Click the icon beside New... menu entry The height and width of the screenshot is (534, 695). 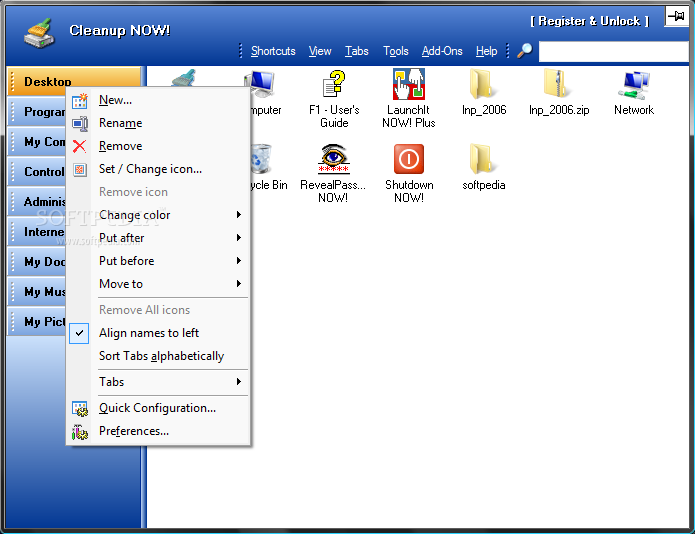80,101
